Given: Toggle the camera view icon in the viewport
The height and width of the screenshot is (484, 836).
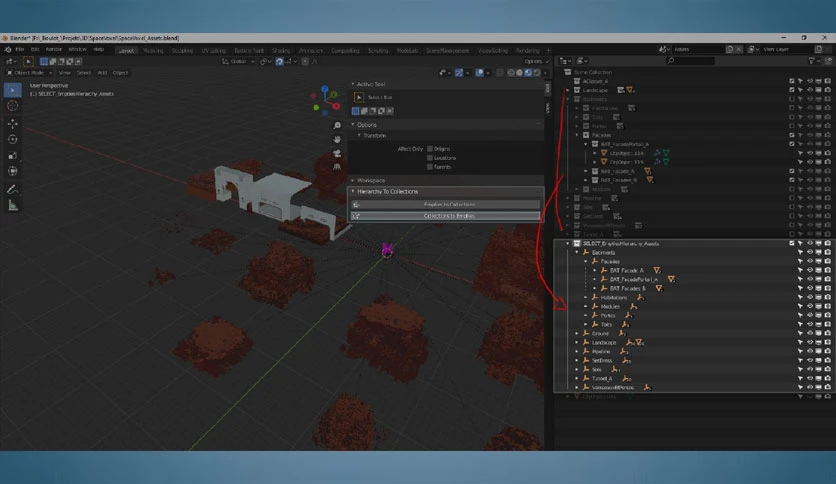Looking at the screenshot, I should click(337, 153).
